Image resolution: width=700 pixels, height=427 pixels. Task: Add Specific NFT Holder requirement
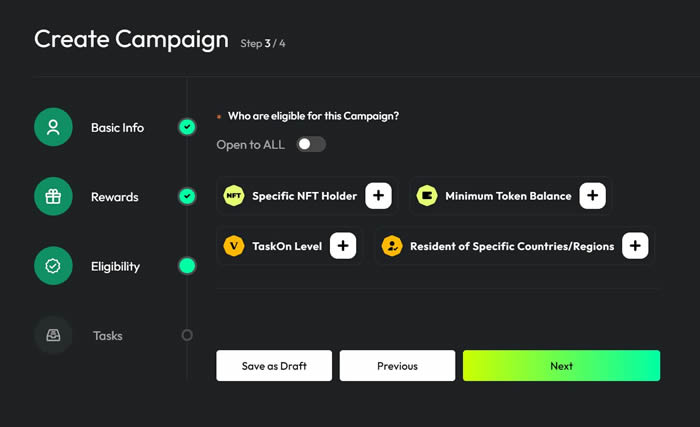pos(378,196)
